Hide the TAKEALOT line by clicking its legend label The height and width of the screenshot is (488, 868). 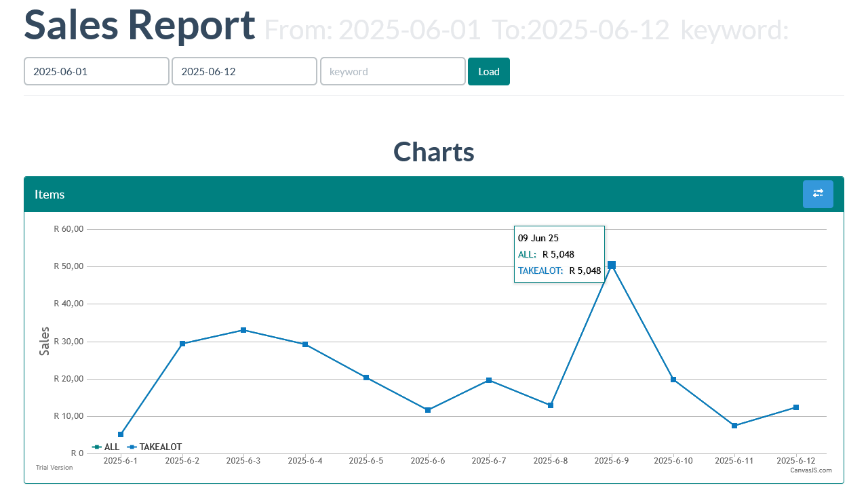coord(160,447)
